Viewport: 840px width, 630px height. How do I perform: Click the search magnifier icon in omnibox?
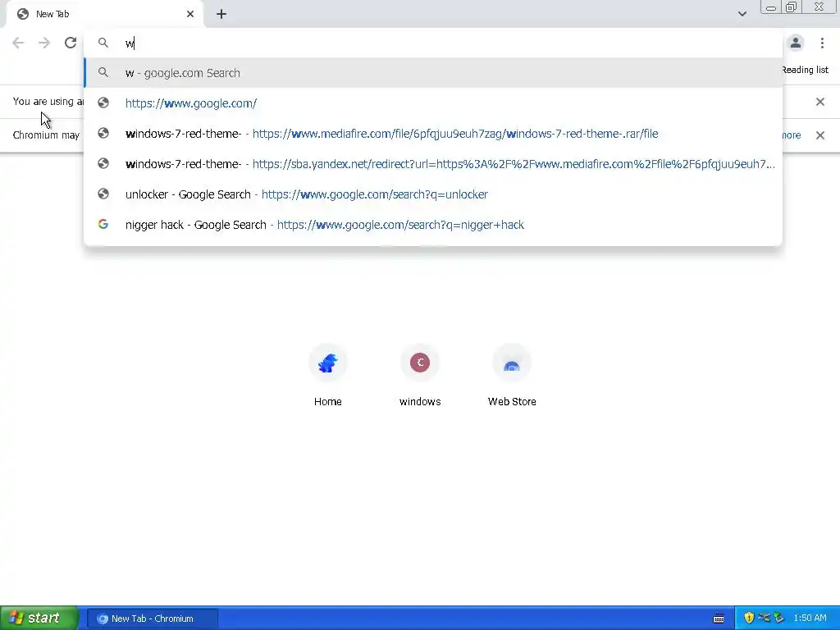(x=103, y=43)
